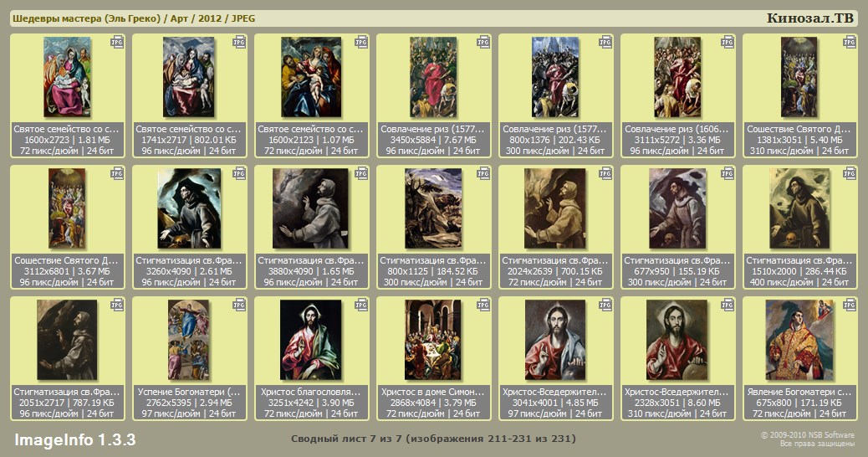Screen dimensions: 868x457
Task: Click the ImageInfo 1.3.3 label
Action: 74,439
